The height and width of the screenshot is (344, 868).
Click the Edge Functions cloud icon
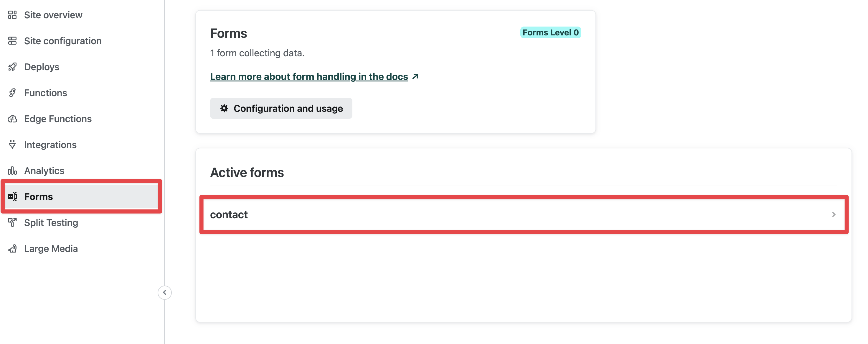pyautogui.click(x=12, y=119)
